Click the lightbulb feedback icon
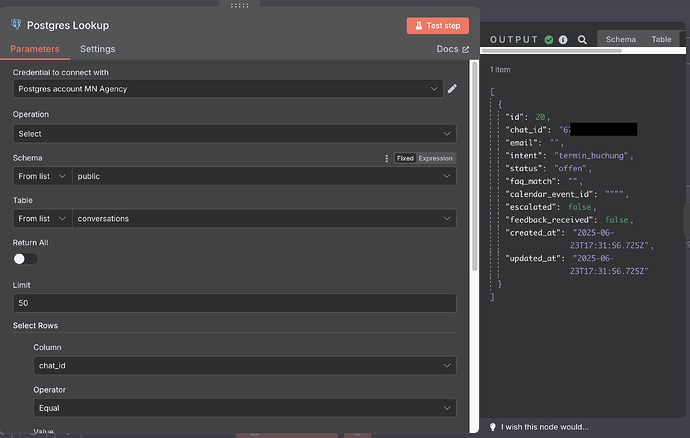The height and width of the screenshot is (438, 690). (492, 427)
